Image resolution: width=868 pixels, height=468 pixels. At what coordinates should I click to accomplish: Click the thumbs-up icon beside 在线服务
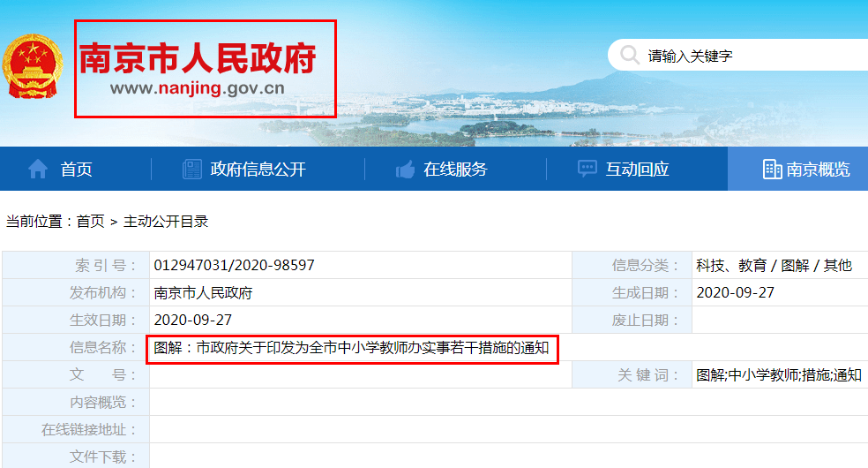405,169
